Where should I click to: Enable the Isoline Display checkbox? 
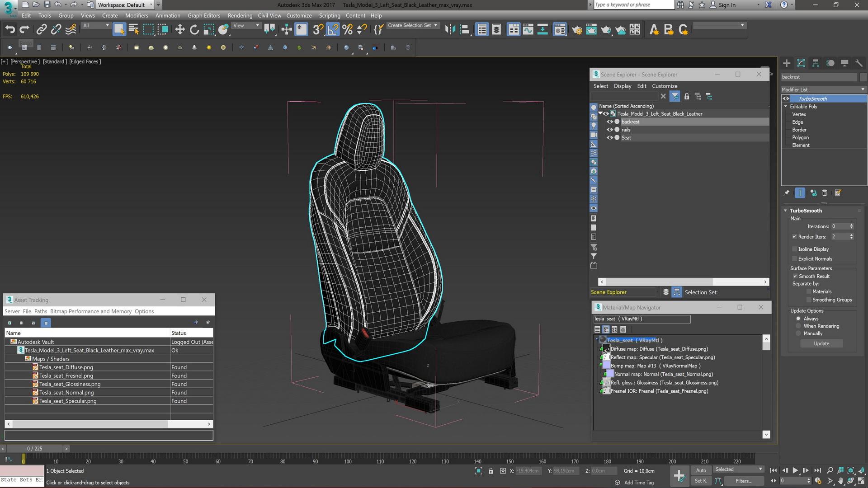point(794,249)
